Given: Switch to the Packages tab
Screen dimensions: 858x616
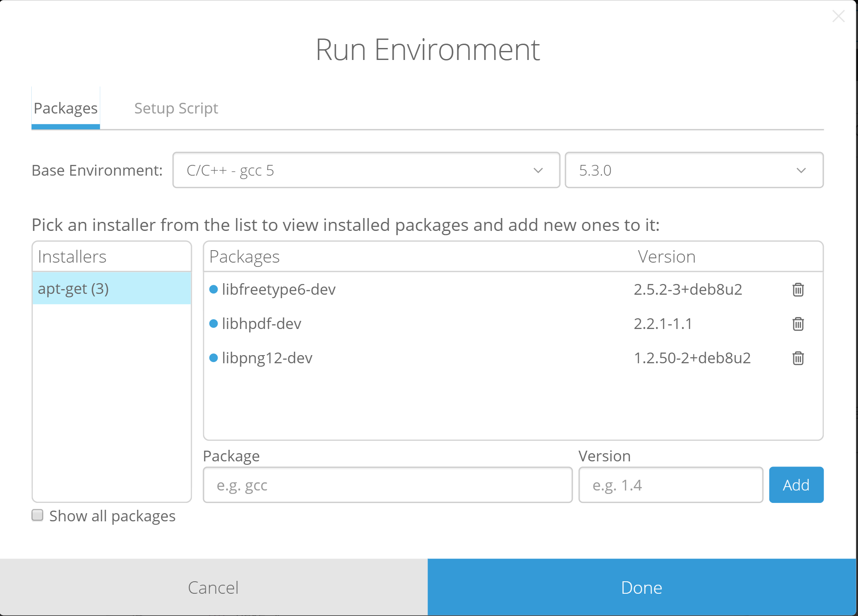Looking at the screenshot, I should tap(66, 108).
